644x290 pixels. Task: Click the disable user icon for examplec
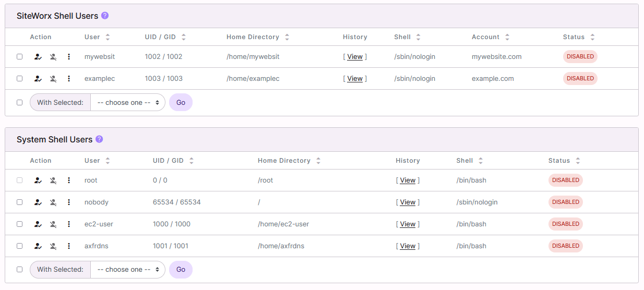point(53,79)
